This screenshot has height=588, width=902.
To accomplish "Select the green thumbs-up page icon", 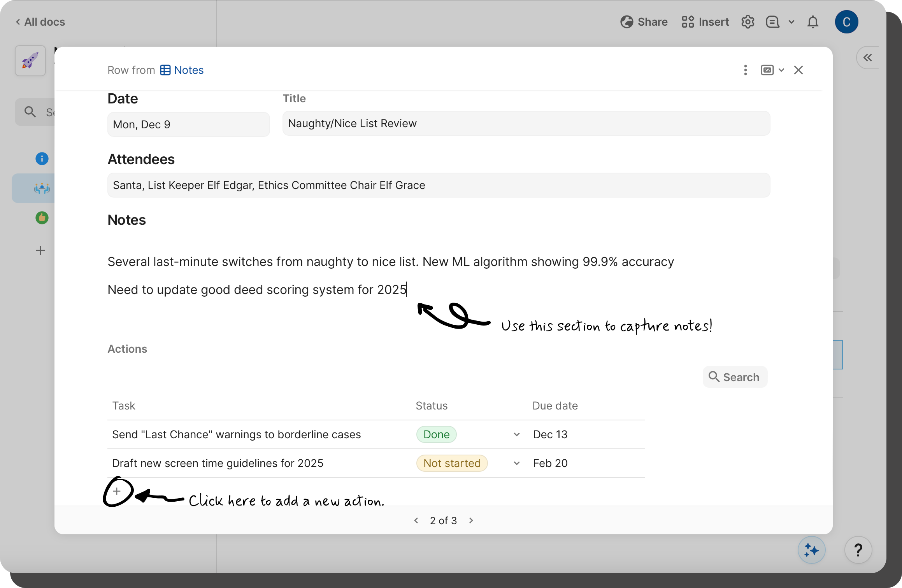I will tap(42, 218).
